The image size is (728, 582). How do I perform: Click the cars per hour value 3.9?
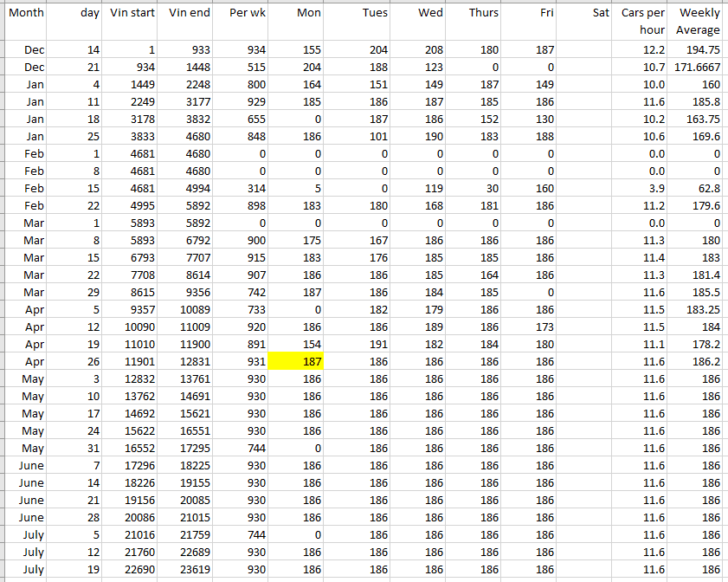point(642,188)
